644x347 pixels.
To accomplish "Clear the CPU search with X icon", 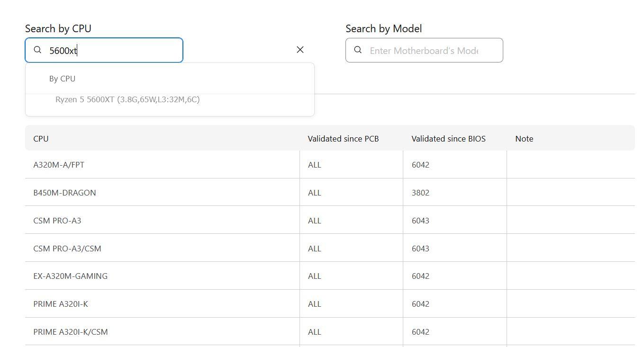I will tap(300, 50).
